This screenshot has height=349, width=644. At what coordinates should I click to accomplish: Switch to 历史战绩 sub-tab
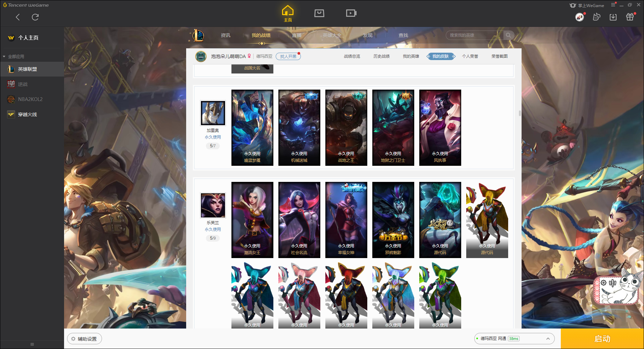(381, 56)
